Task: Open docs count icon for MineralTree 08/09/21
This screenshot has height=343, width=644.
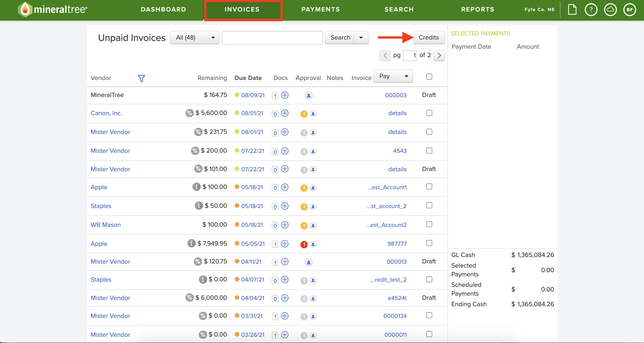Action: click(275, 96)
